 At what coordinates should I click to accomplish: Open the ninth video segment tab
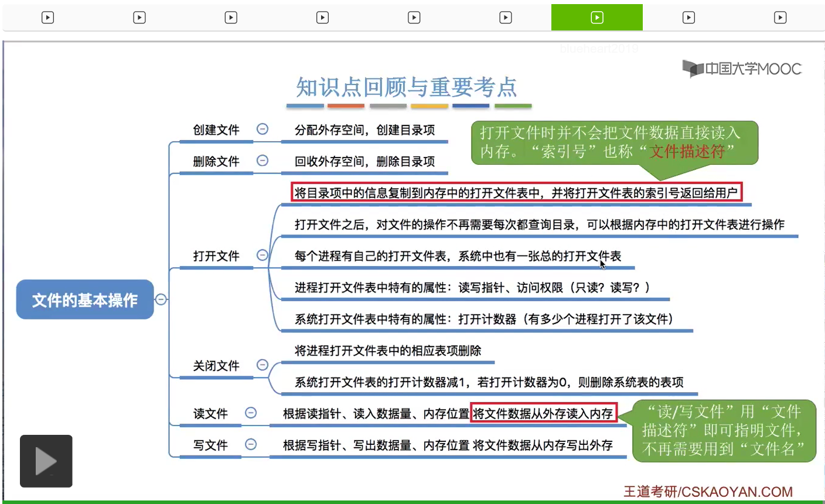pos(780,18)
